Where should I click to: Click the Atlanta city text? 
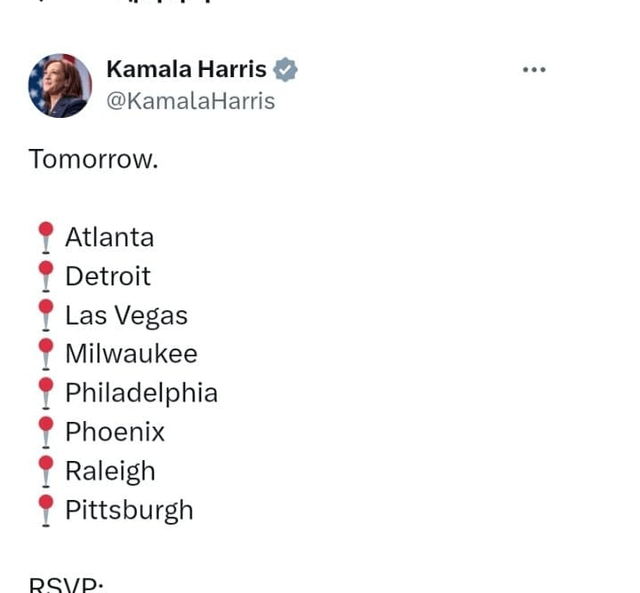(109, 238)
